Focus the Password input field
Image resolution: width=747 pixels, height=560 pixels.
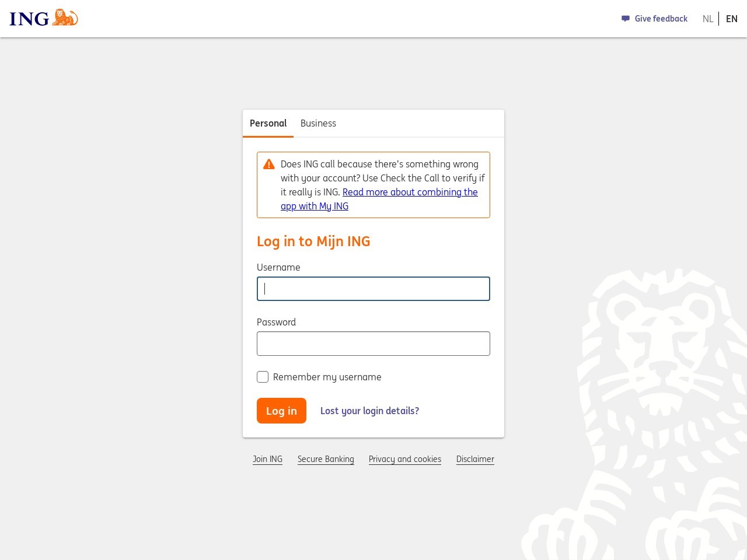tap(373, 344)
